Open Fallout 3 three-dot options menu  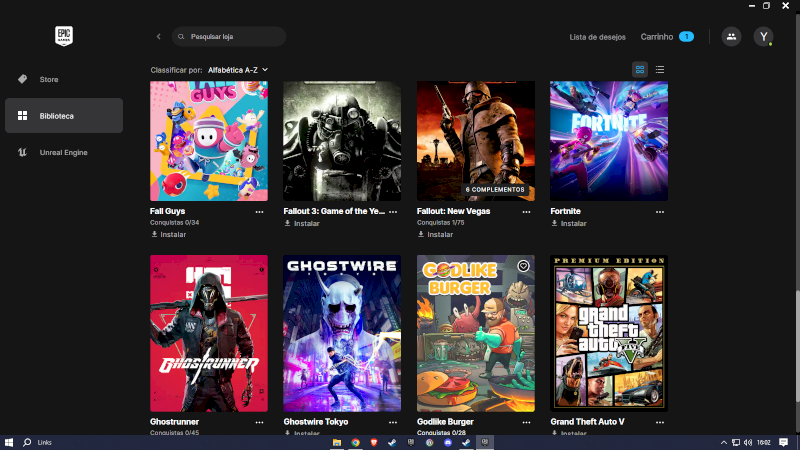point(393,212)
